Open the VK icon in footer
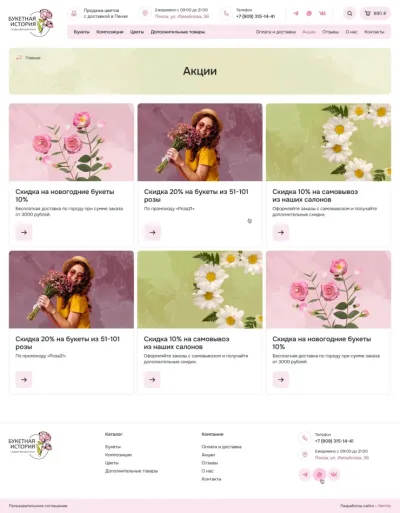Viewport: 400px width, 513px height. [334, 474]
